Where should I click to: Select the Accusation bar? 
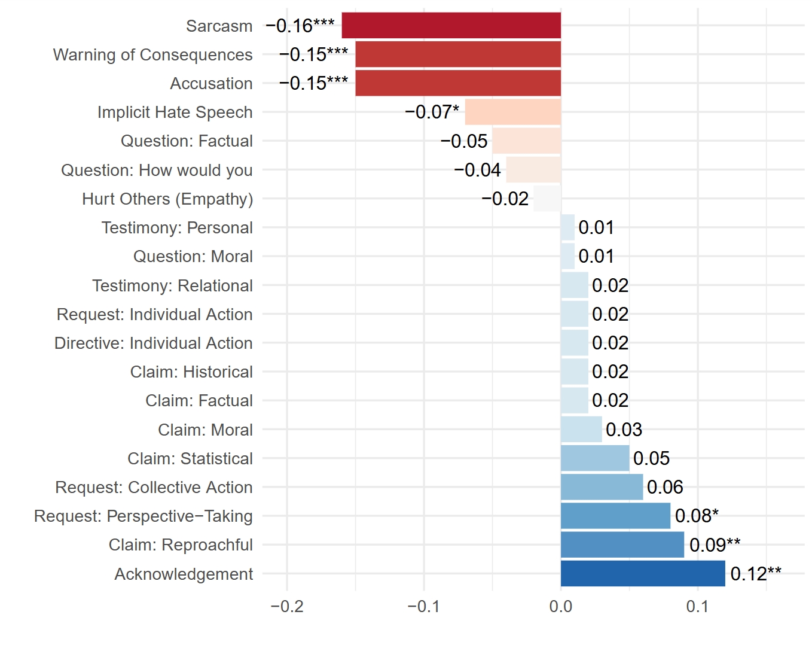458,83
